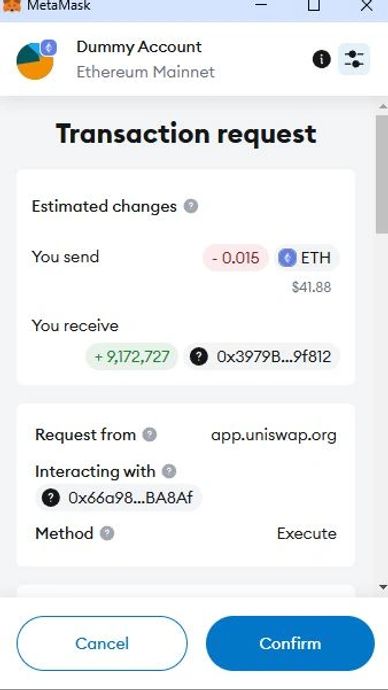Click the Method help icon
The height and width of the screenshot is (690, 388).
107,533
